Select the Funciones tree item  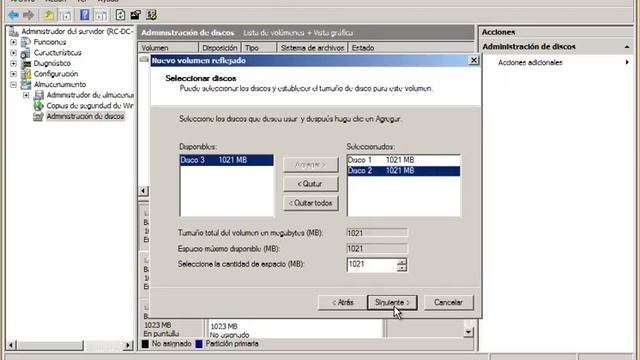(50, 42)
